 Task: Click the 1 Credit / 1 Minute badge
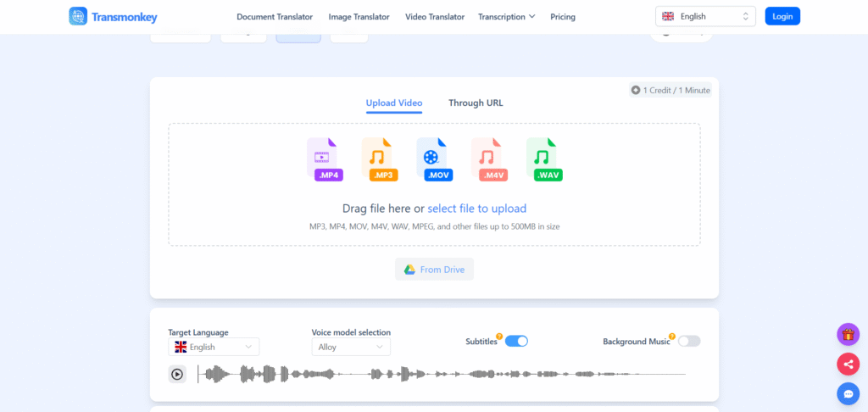[670, 90]
